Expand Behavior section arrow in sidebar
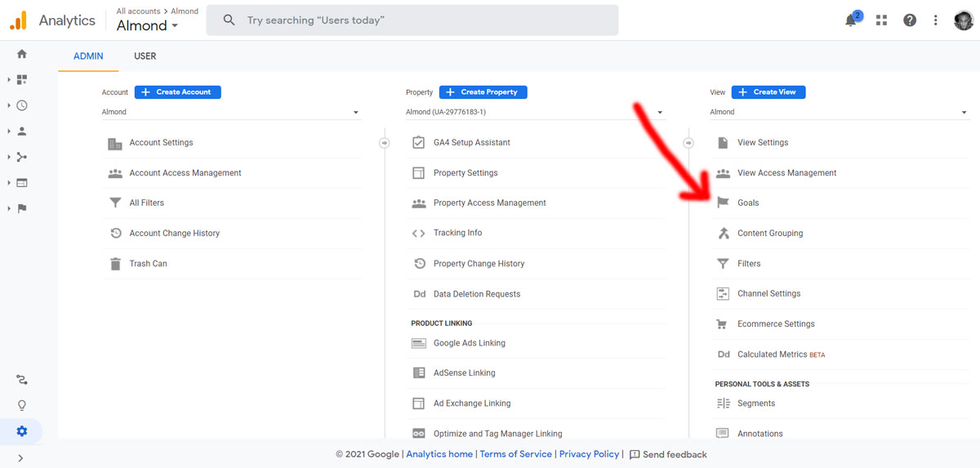Viewport: 980px width, 468px height. pyautogui.click(x=9, y=183)
